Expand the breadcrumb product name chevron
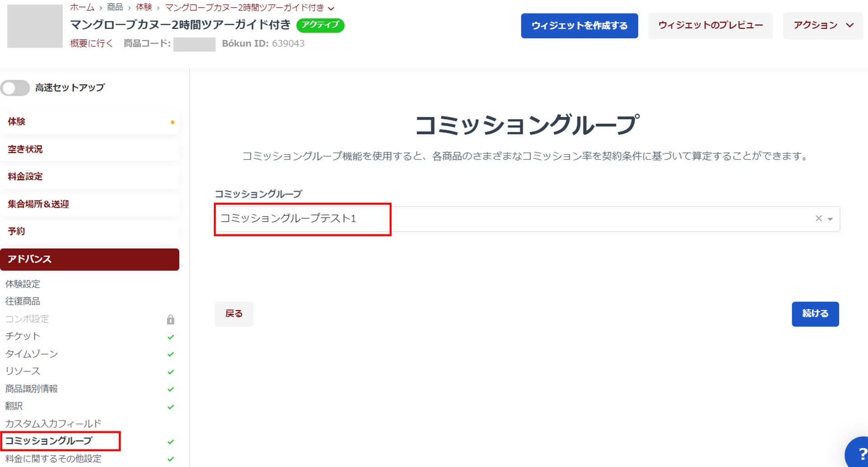 [331, 9]
